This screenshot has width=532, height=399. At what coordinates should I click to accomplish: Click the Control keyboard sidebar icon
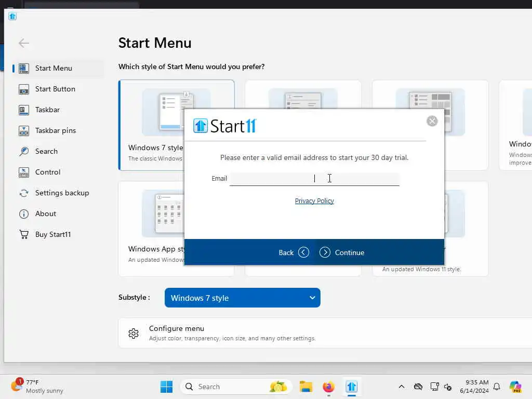(24, 172)
